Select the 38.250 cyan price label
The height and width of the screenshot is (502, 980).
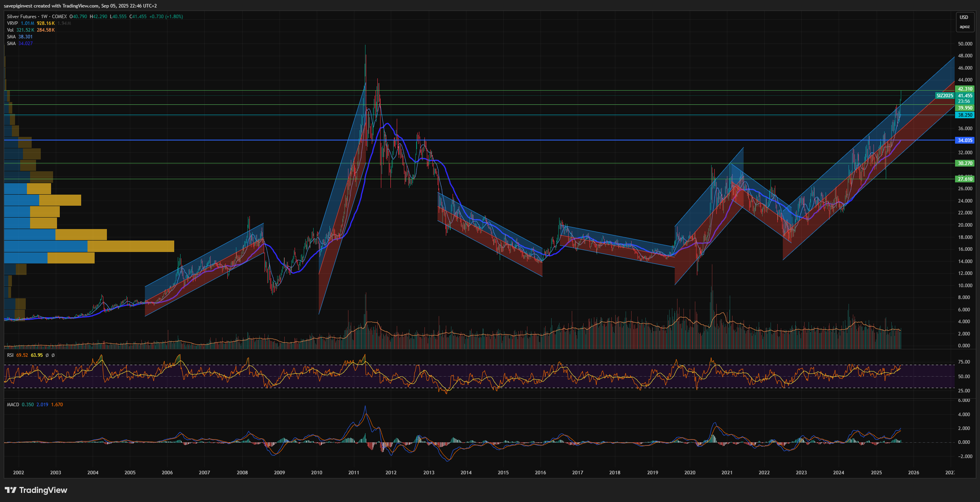tap(965, 115)
